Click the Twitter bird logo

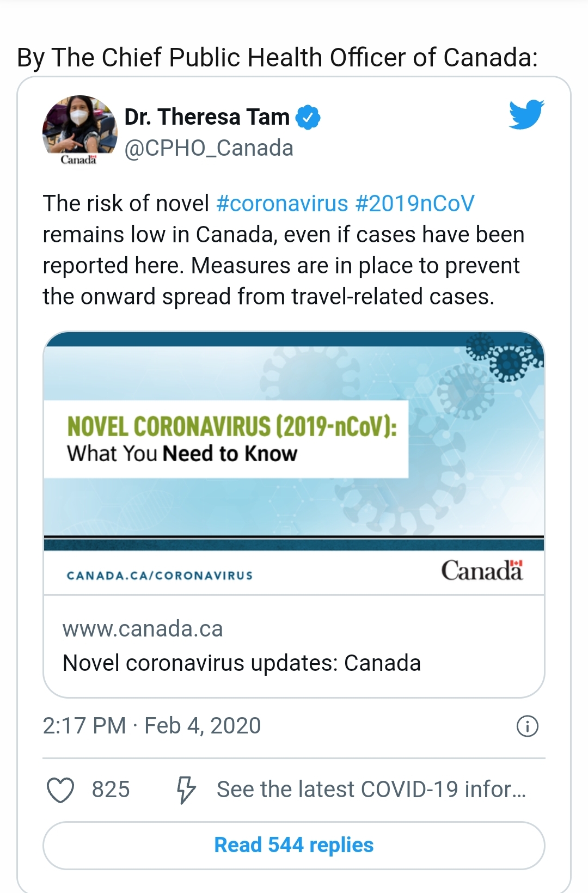tap(526, 114)
